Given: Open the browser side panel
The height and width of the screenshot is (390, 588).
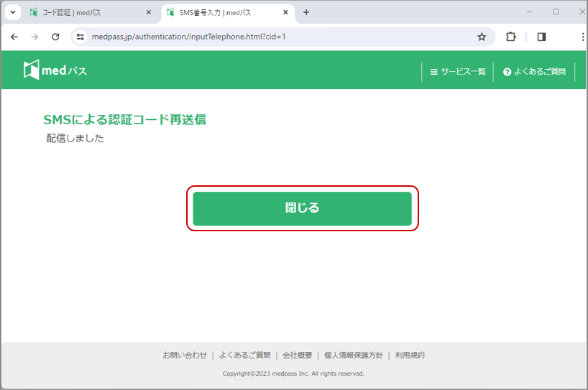Looking at the screenshot, I should (x=541, y=37).
